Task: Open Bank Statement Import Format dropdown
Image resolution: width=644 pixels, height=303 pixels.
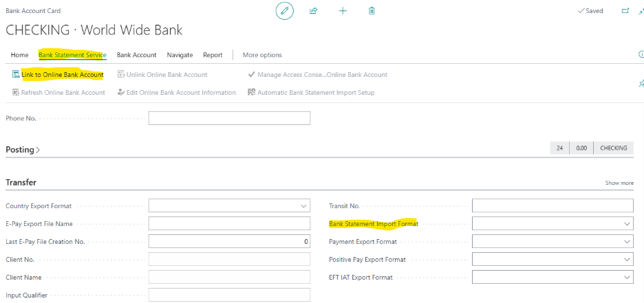Action: pyautogui.click(x=627, y=224)
